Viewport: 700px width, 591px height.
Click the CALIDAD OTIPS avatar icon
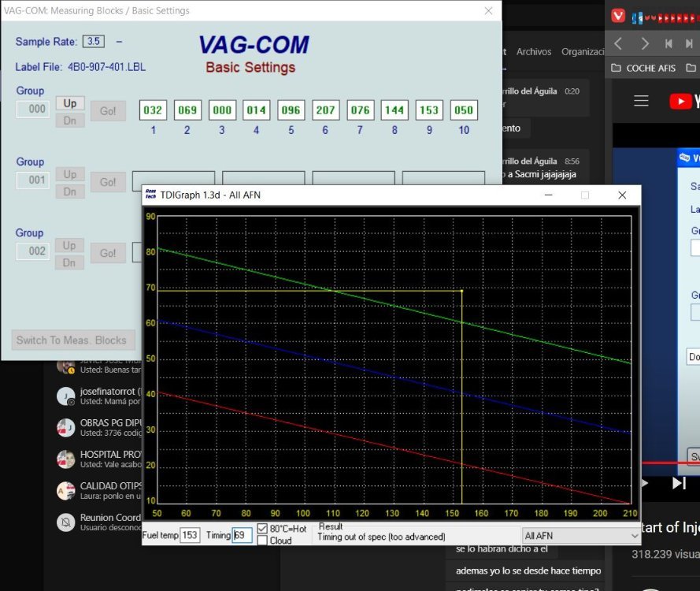pos(65,491)
